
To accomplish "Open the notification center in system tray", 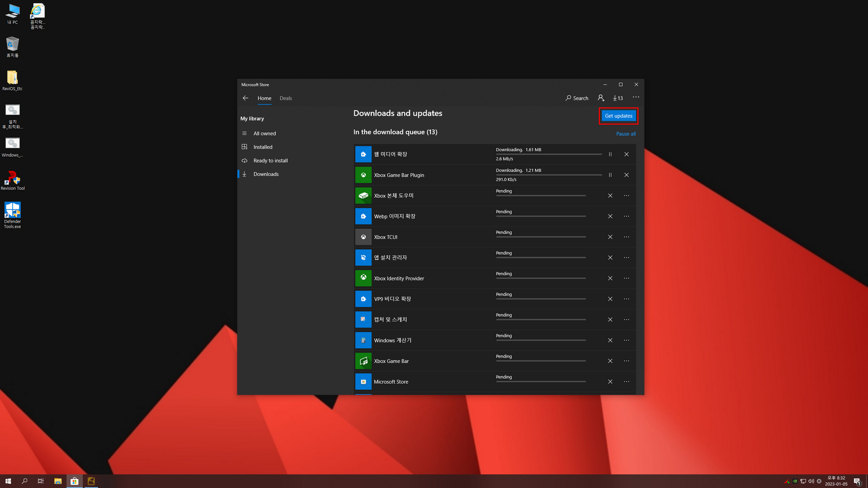I will point(857,481).
